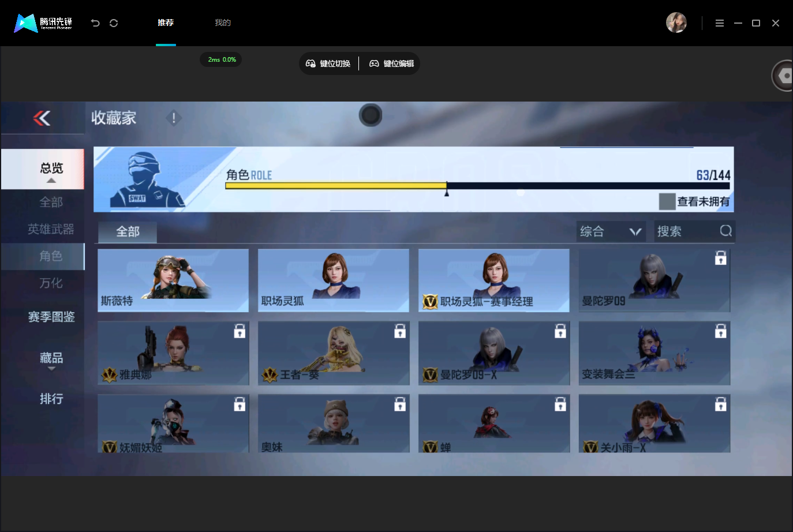
Task: Click the SWAT role emblem icon
Action: [x=147, y=179]
